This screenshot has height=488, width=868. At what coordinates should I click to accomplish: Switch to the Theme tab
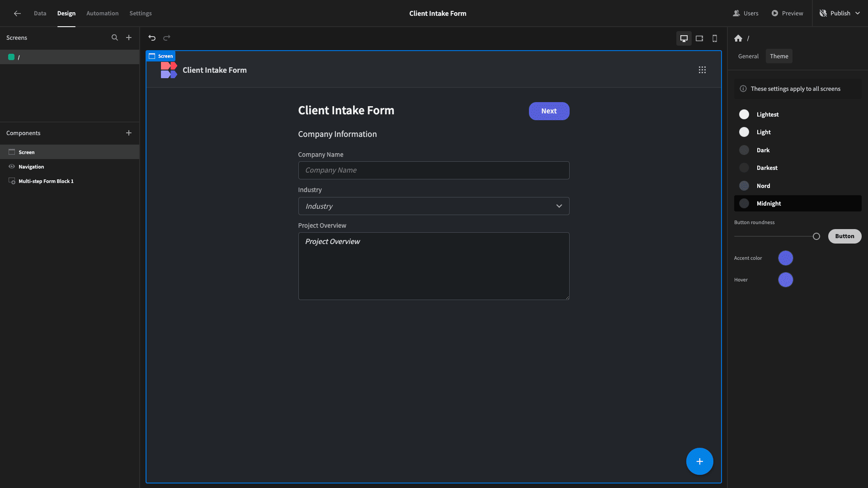click(779, 56)
